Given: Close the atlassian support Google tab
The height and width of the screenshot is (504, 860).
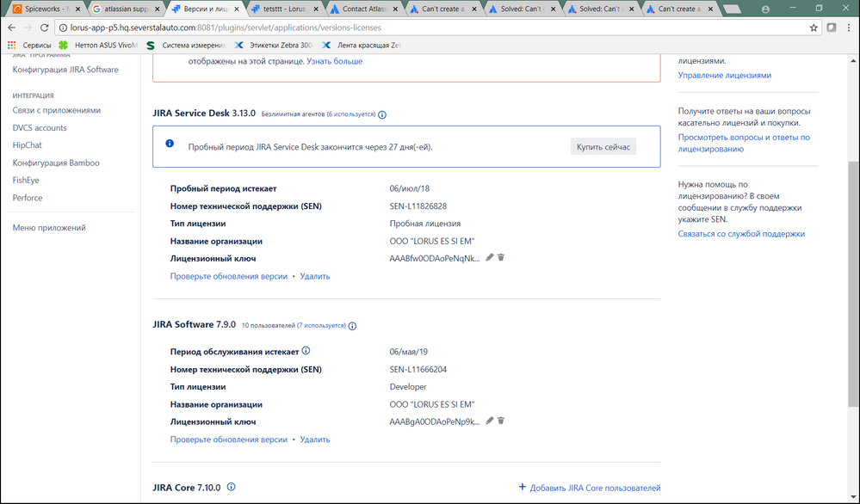Looking at the screenshot, I should point(157,9).
